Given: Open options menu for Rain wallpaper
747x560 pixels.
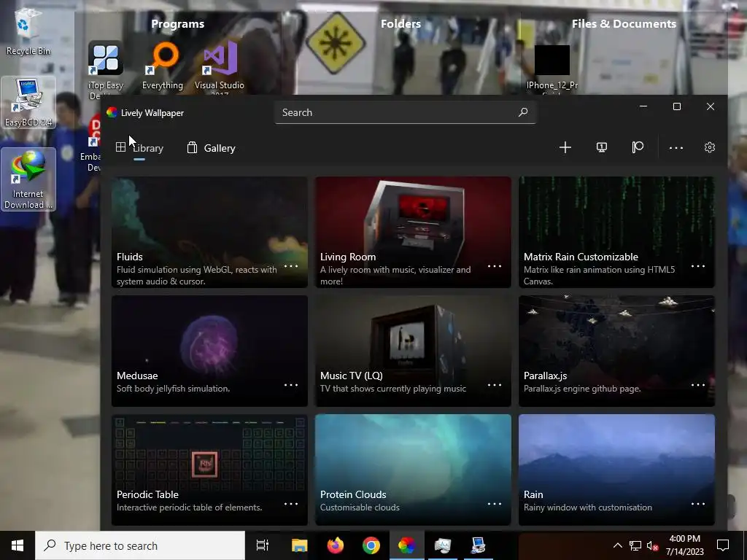Looking at the screenshot, I should tap(698, 504).
